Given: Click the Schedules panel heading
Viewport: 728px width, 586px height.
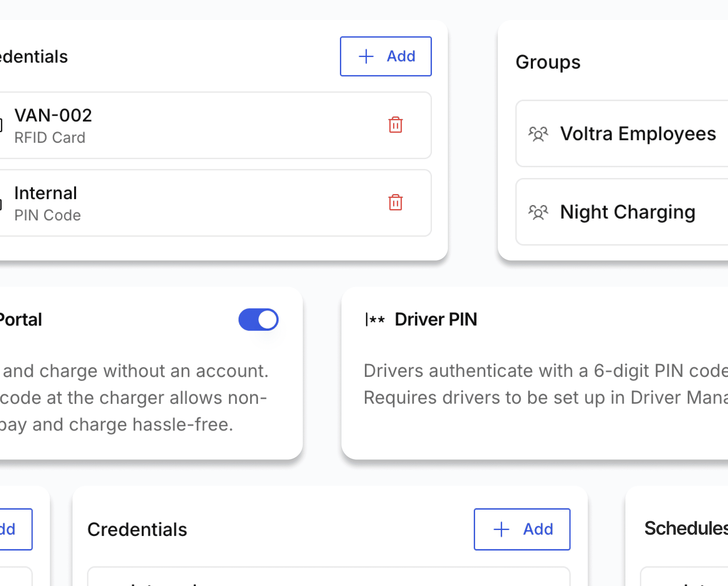Looking at the screenshot, I should [685, 528].
